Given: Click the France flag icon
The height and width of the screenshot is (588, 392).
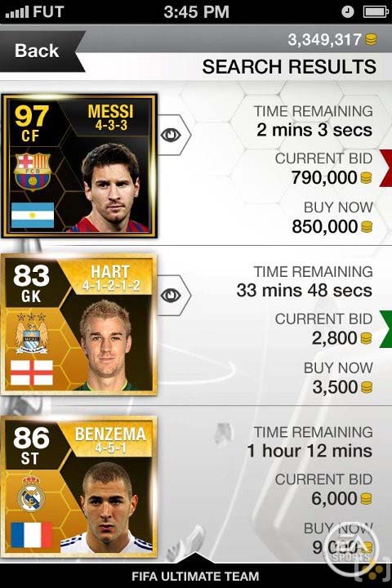Looking at the screenshot, I should [x=32, y=535].
